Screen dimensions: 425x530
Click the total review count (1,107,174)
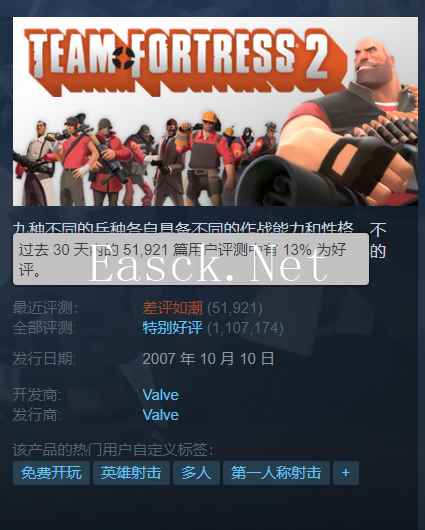click(245, 328)
